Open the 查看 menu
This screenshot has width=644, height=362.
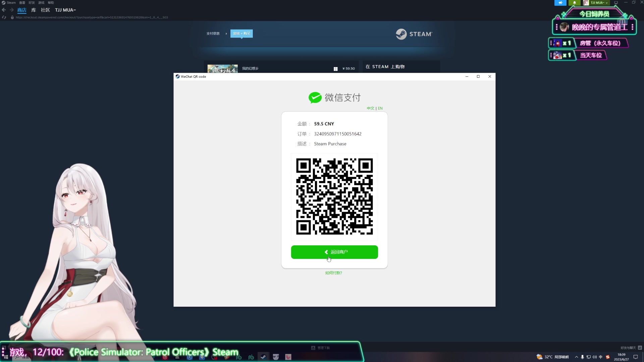22,3
